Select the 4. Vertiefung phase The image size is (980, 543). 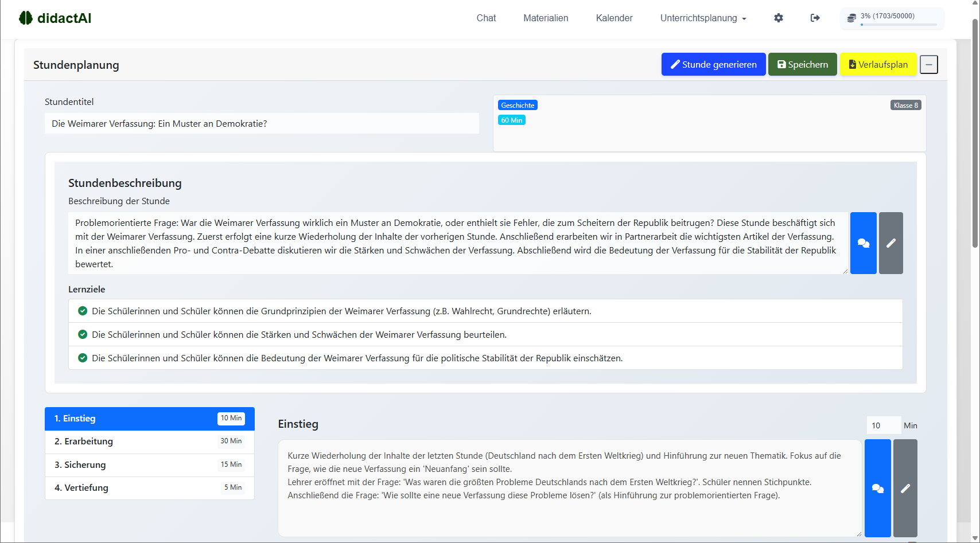[x=150, y=488]
